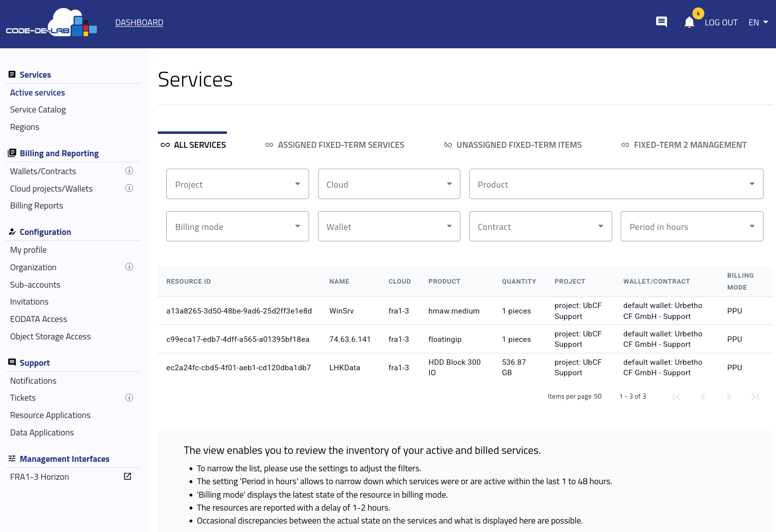Open Sub-accounts in sidebar

tap(35, 285)
